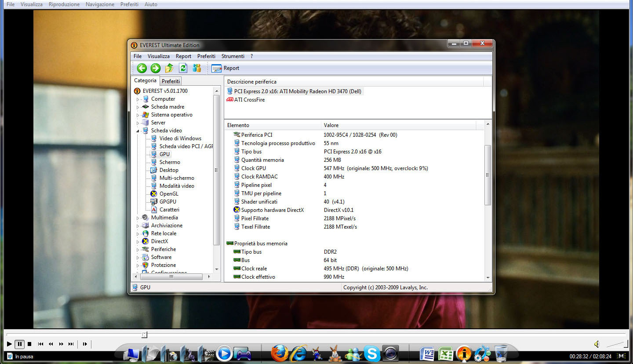Image resolution: width=633 pixels, height=364 pixels.
Task: Click the media player Pause button
Action: (19, 344)
